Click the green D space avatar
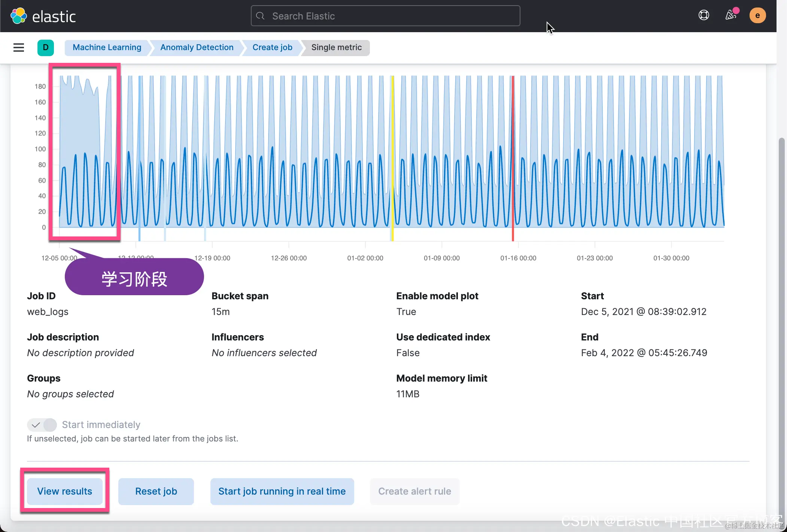This screenshot has width=787, height=532. (x=46, y=48)
